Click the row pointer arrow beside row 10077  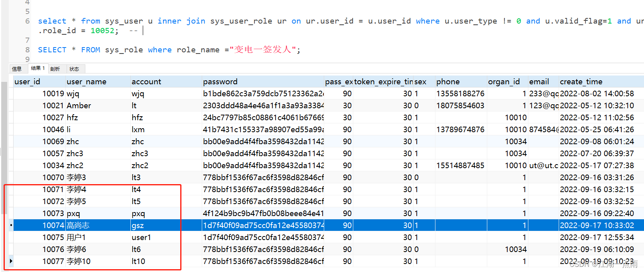tap(11, 261)
